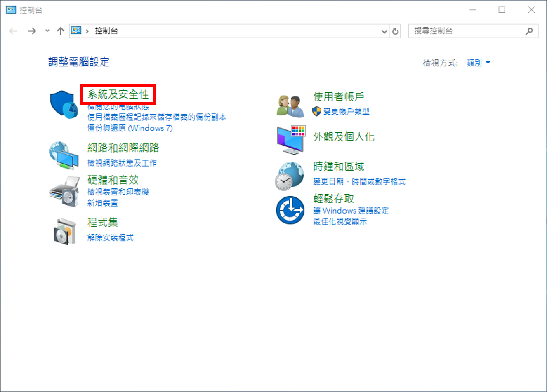Open 使用檔案歷程記錄來儲存檔案的備份副本 link

click(157, 117)
